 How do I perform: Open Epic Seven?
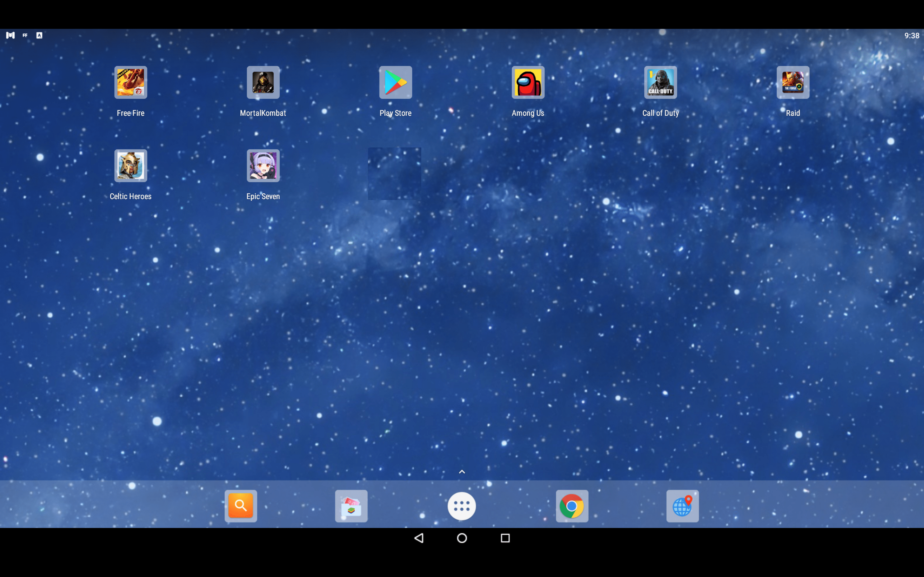(263, 166)
